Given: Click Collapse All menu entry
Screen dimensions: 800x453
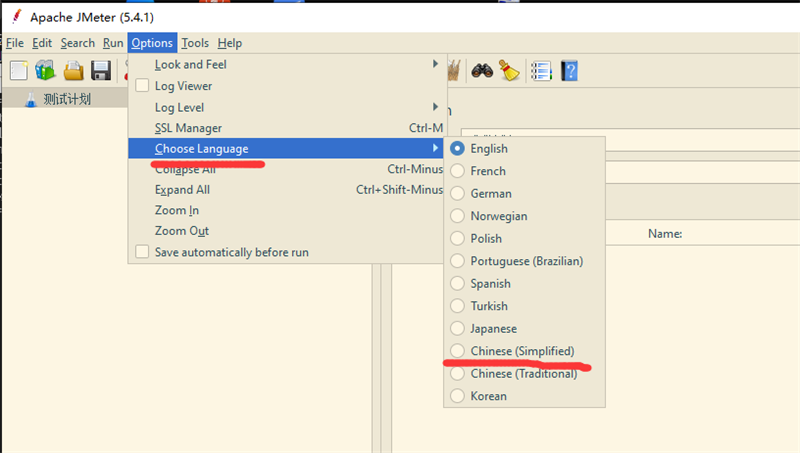Looking at the screenshot, I should 286,169.
